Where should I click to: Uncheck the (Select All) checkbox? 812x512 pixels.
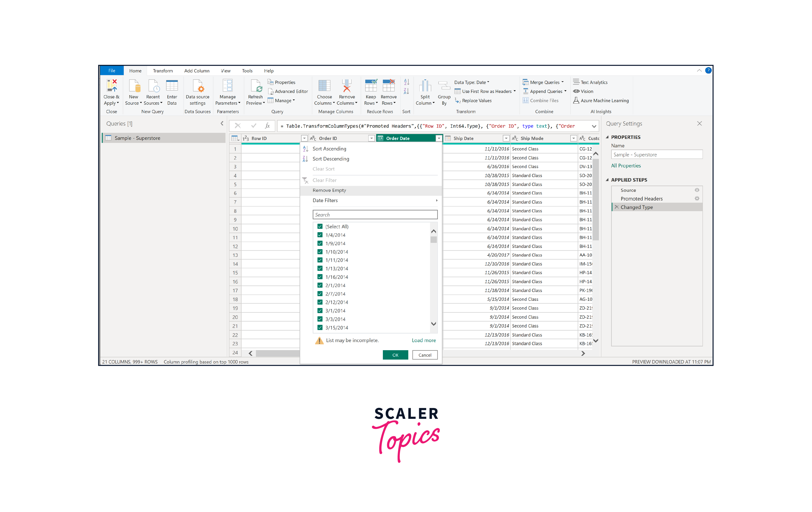(320, 226)
